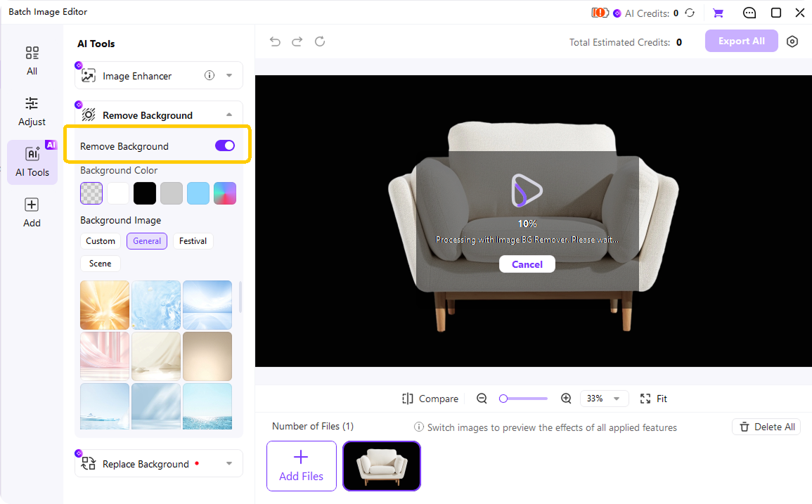The width and height of the screenshot is (812, 504).
Task: Click the zoom in magnifier icon
Action: tap(566, 399)
